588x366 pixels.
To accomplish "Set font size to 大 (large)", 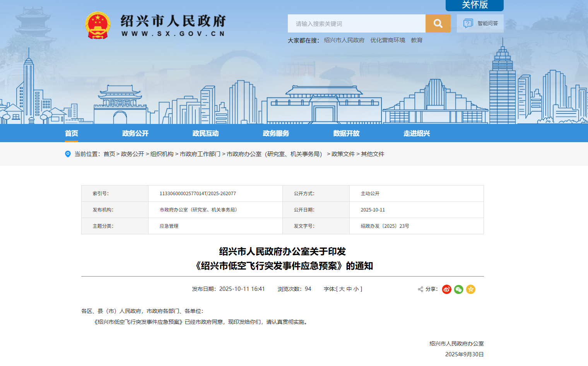I will click(342, 289).
